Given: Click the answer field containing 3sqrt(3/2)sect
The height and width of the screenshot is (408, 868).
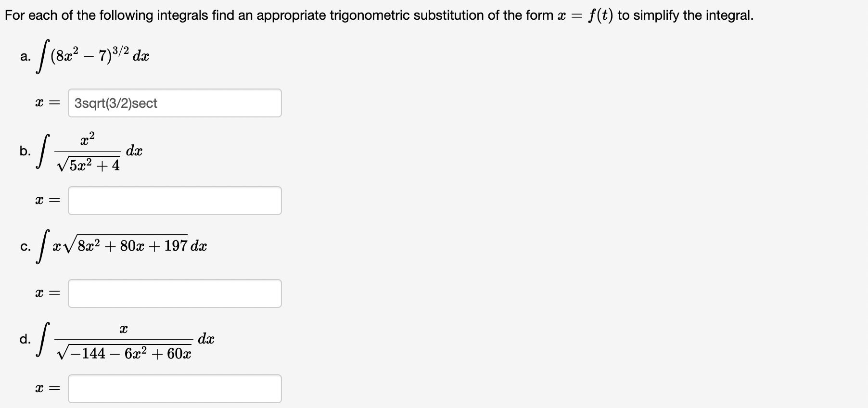Looking at the screenshot, I should pos(175,103).
